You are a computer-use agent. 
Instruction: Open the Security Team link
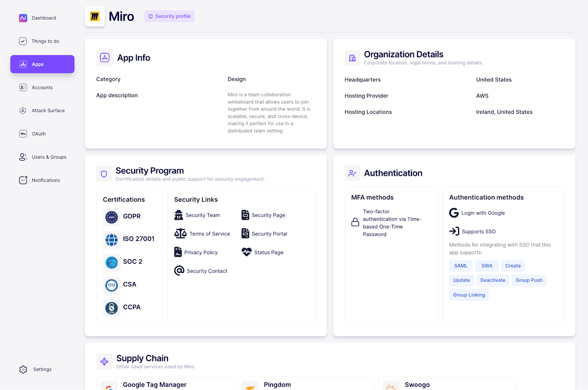202,215
